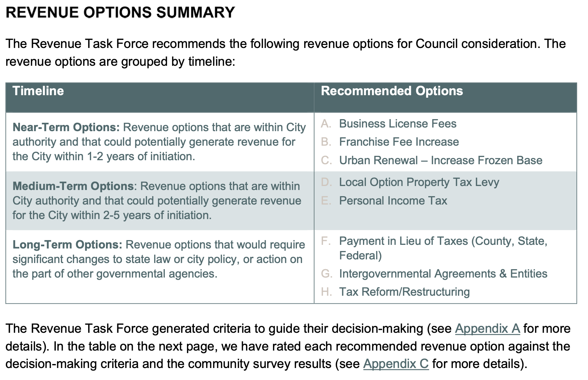
Task: Click Urban Renewal – Increase Frozen Base
Action: [440, 160]
